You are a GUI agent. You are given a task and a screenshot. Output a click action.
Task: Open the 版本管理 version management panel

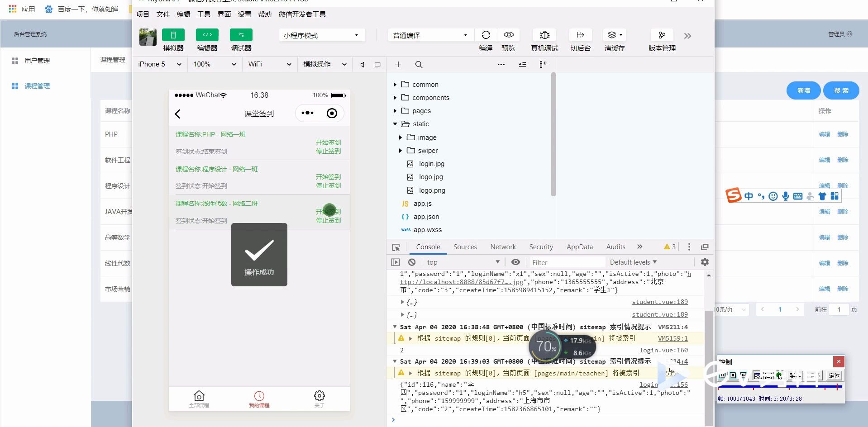[x=662, y=35]
